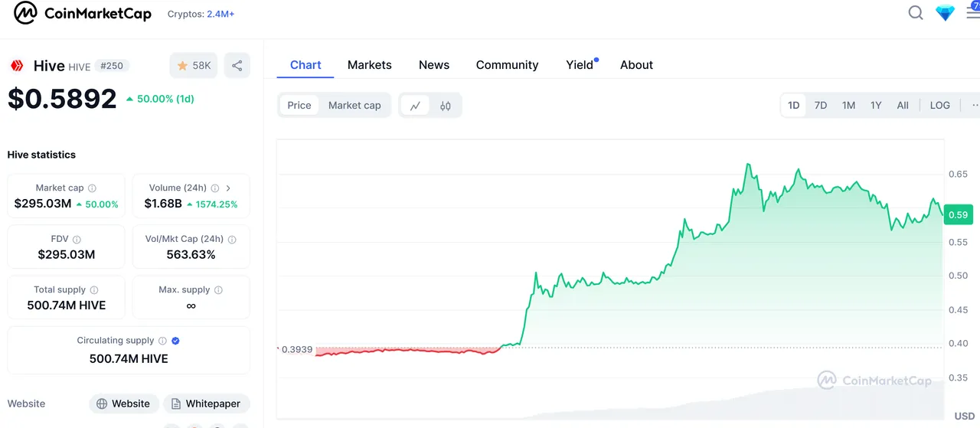
Task: Toggle LOG scale on chart
Action: pos(940,106)
